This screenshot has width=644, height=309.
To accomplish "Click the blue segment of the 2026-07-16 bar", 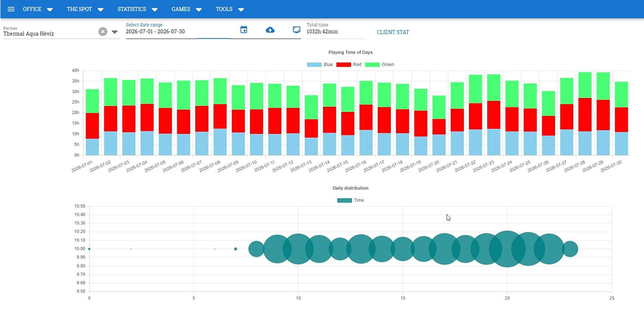I will tap(366, 143).
